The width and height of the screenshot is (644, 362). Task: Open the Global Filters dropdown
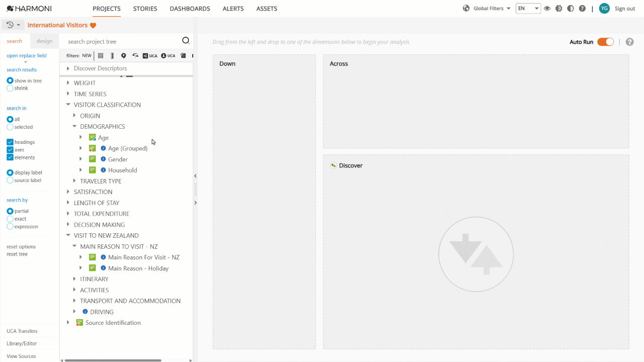[x=487, y=9]
